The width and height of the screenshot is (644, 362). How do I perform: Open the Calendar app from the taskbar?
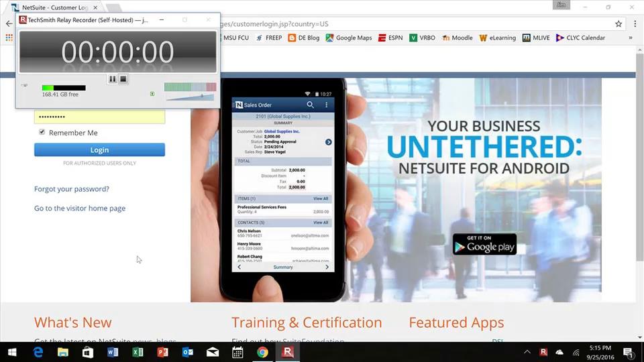click(x=237, y=352)
